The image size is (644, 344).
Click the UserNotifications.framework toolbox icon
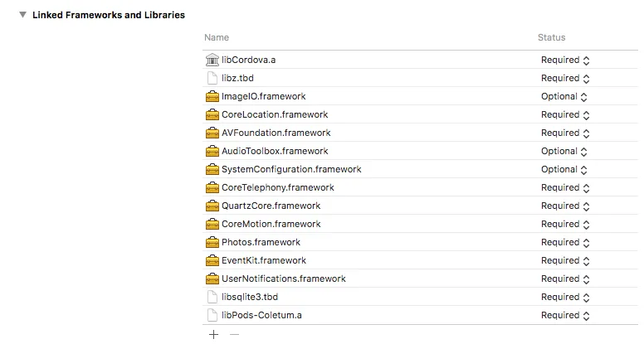[212, 279]
